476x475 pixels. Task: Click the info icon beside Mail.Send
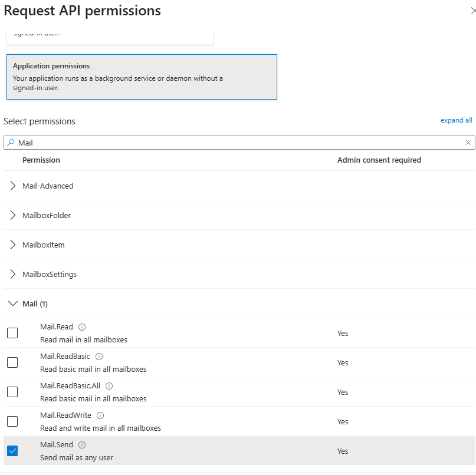pos(82,445)
